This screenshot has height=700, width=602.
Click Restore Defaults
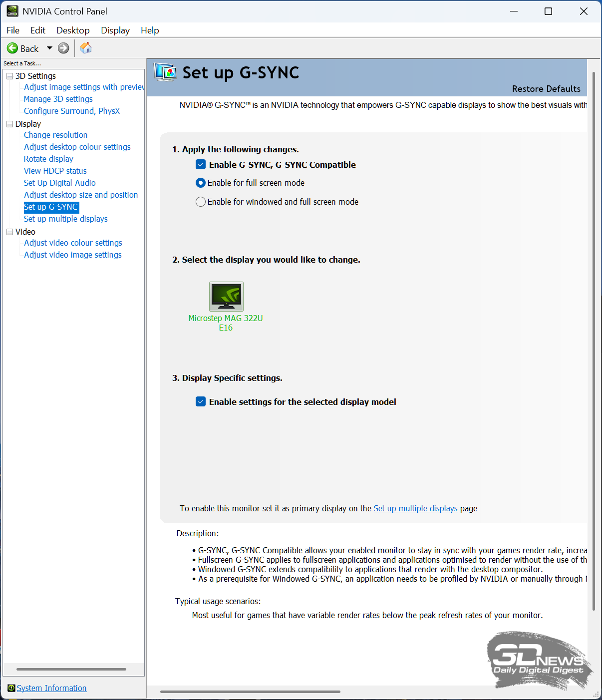click(x=546, y=89)
